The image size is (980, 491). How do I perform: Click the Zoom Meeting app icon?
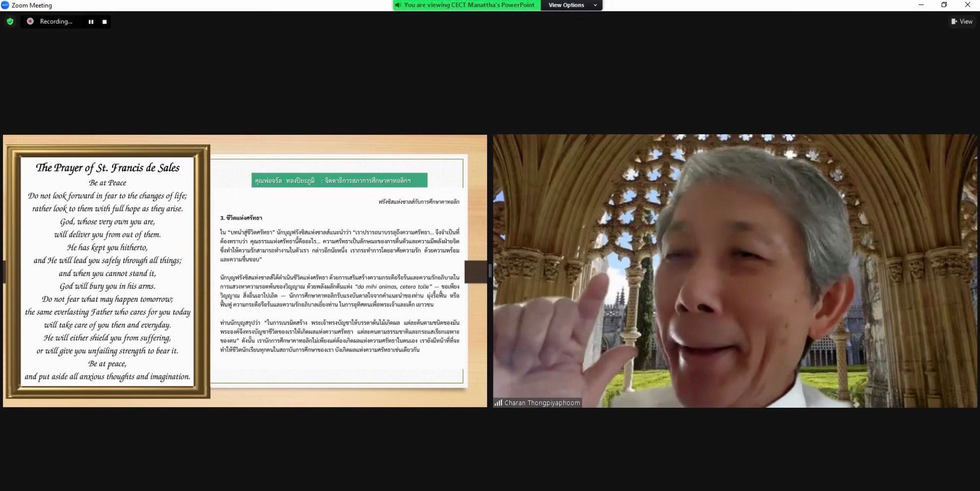tap(5, 5)
